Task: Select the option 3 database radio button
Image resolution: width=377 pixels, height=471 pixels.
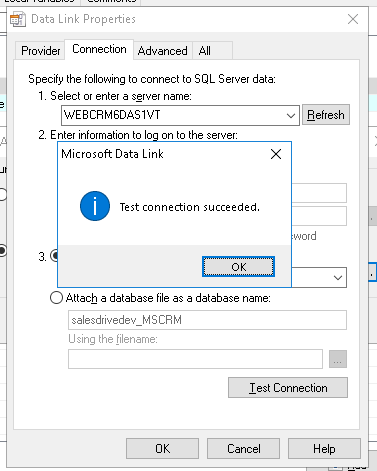Action: (54, 256)
